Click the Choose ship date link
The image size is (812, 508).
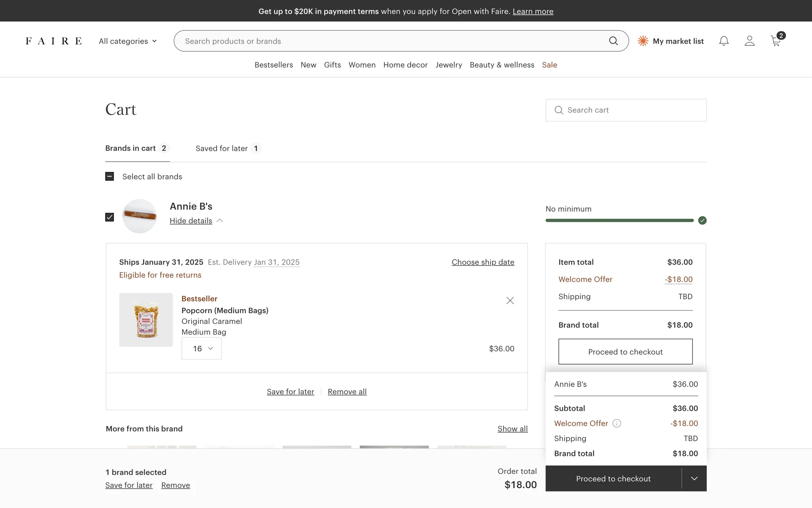click(483, 262)
